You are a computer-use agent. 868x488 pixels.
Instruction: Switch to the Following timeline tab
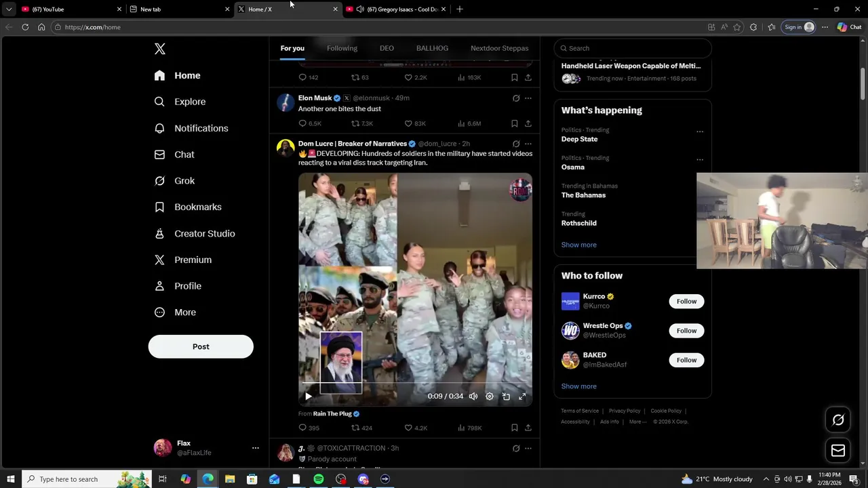(x=342, y=48)
